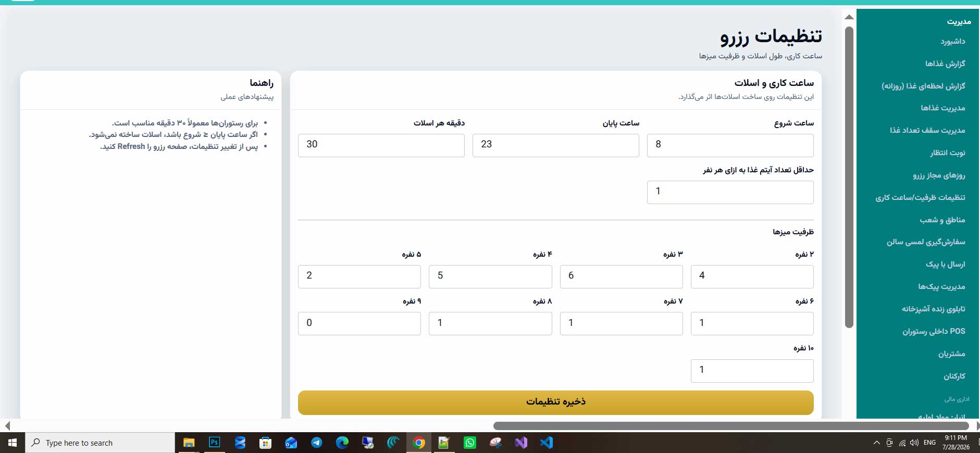
Task: Launch Photoshop from the taskbar
Action: (x=214, y=443)
